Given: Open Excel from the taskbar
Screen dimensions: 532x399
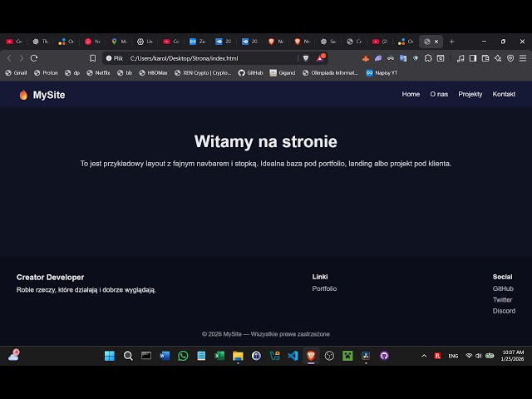Looking at the screenshot, I should [x=219, y=356].
